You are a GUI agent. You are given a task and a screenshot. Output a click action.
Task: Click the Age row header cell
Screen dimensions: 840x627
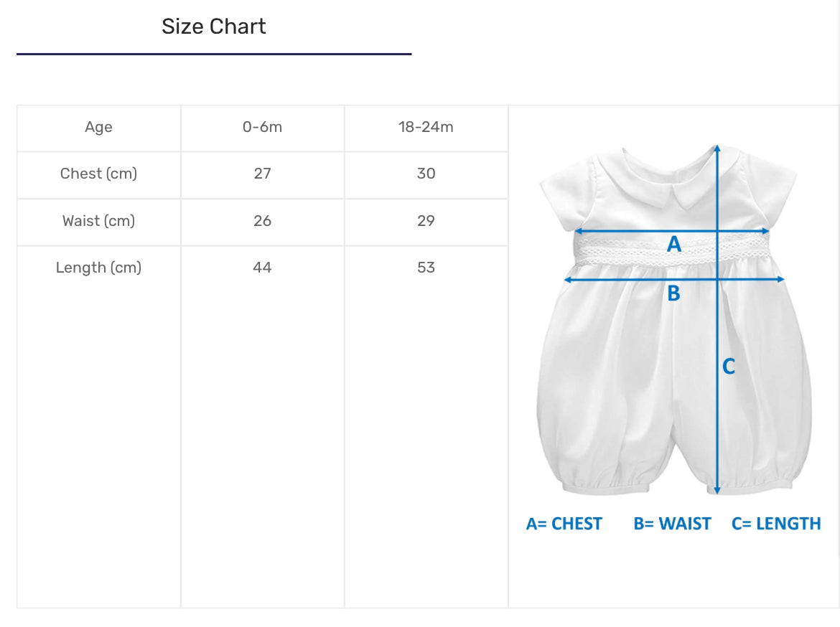click(98, 128)
